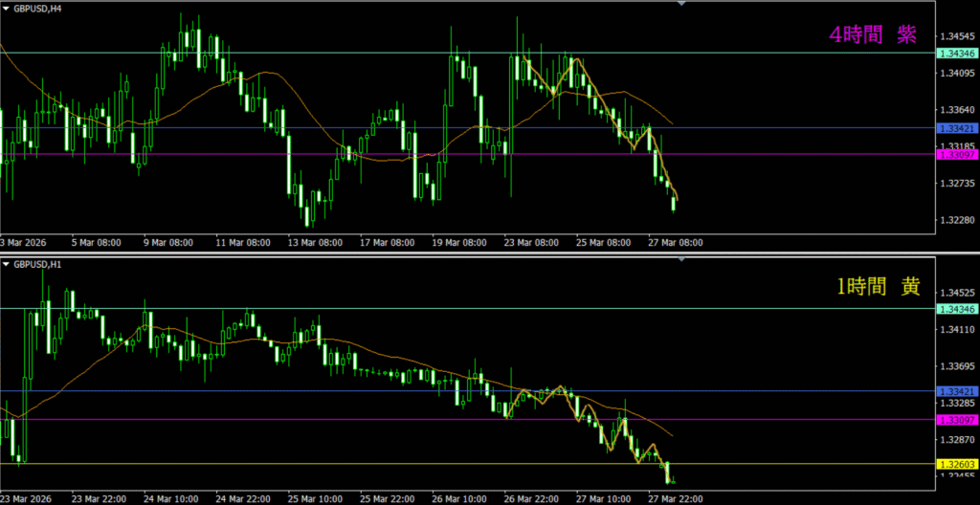Click the H4 chart shift triangle marker

point(681,4)
